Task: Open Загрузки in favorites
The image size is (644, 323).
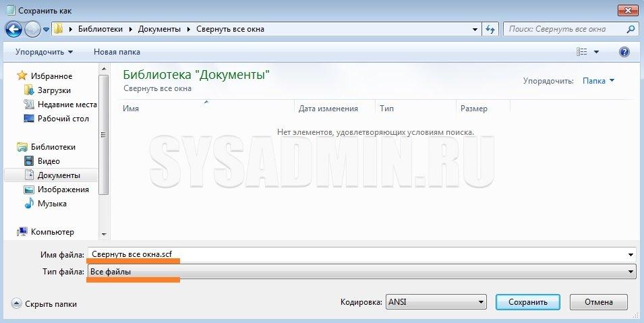Action: [x=54, y=90]
